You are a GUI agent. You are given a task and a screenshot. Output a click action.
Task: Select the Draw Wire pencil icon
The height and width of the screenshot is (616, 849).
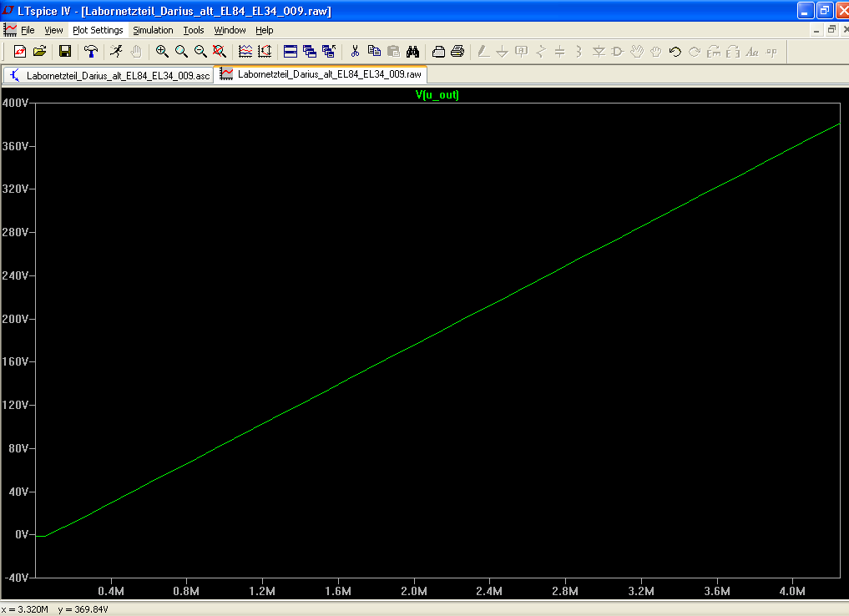[483, 52]
